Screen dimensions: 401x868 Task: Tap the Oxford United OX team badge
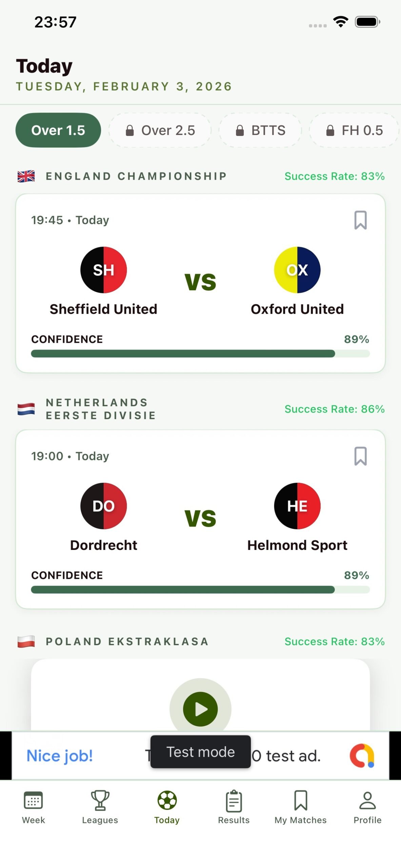point(297,270)
